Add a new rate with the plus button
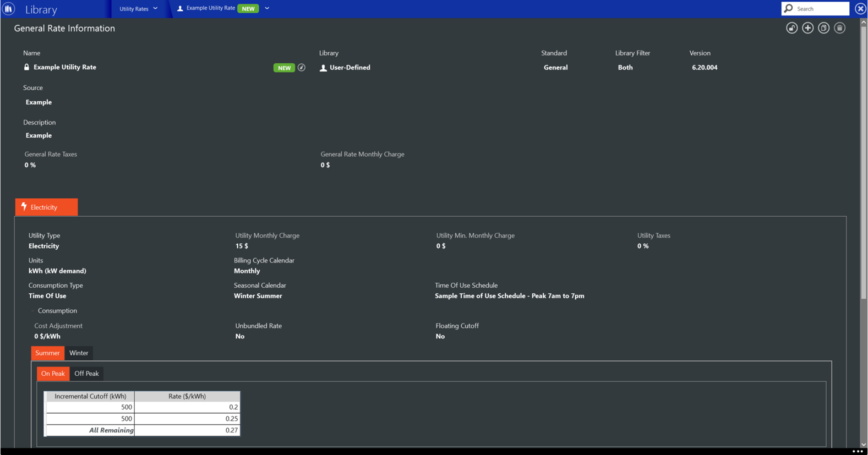 [807, 28]
